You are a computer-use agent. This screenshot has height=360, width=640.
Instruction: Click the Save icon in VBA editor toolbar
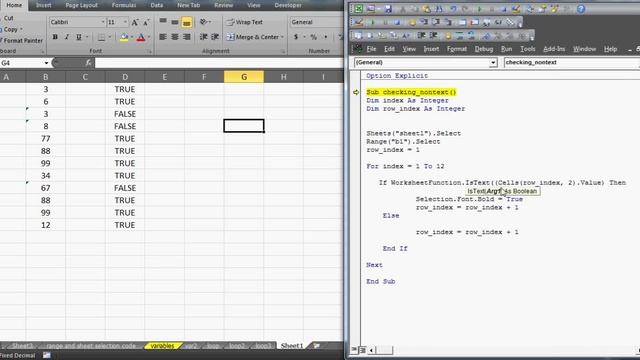pos(388,9)
